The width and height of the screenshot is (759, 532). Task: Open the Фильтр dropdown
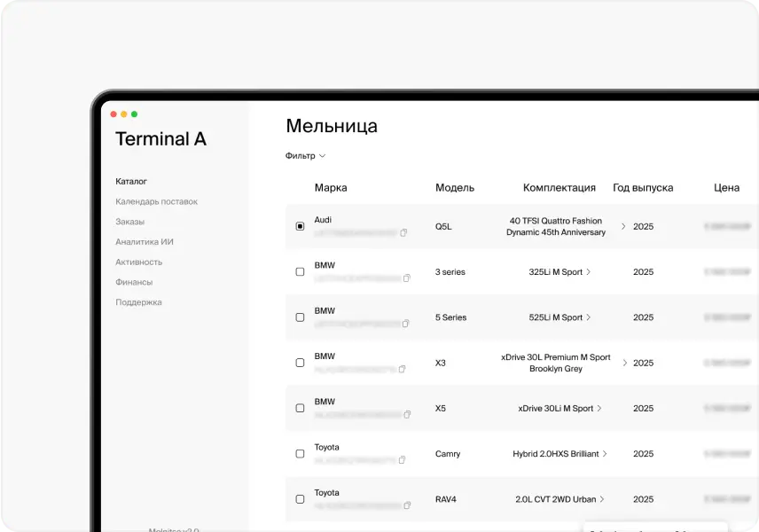tap(305, 156)
